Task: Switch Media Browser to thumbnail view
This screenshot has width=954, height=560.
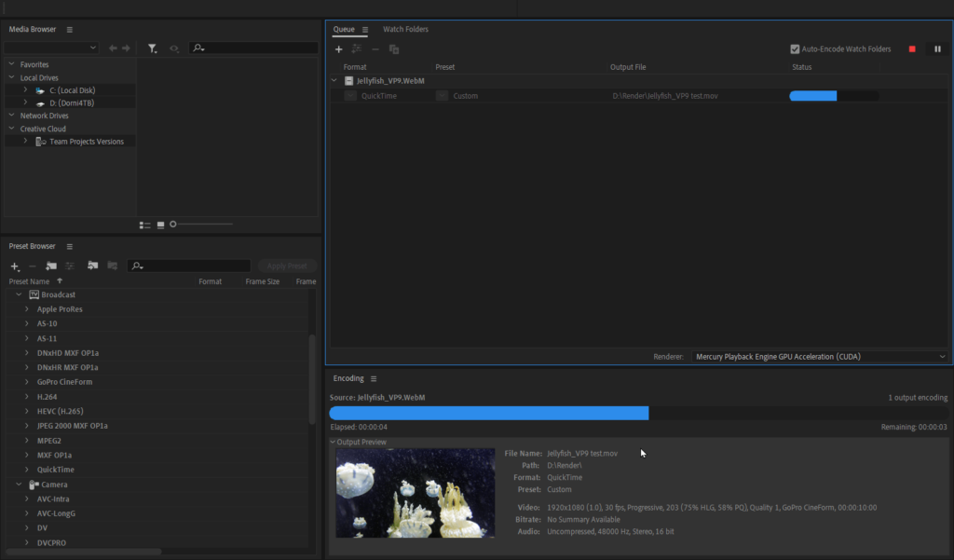Action: pyautogui.click(x=160, y=225)
